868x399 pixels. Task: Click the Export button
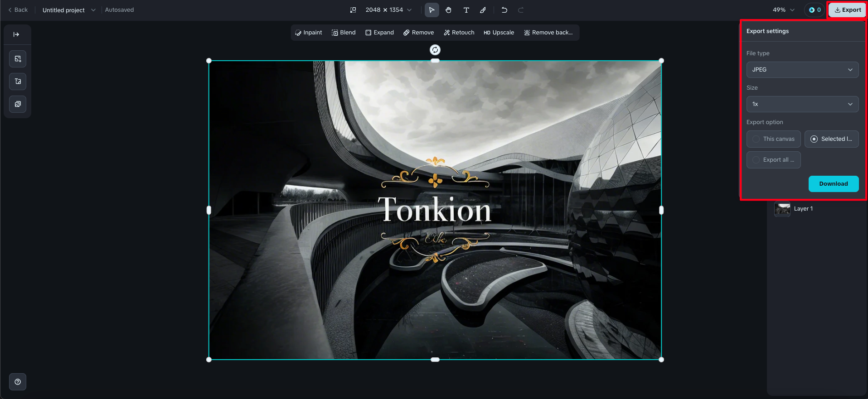(848, 10)
